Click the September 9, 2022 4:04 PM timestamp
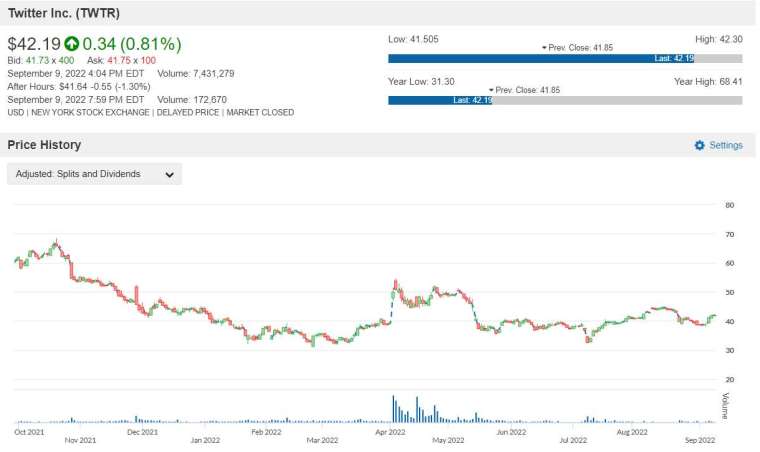 (x=76, y=74)
